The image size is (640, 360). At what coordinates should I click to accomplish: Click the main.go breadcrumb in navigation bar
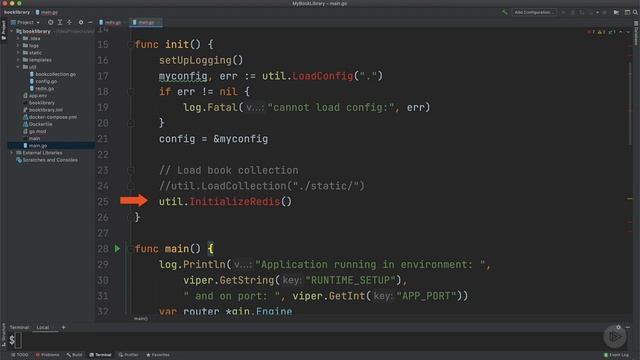coord(47,12)
